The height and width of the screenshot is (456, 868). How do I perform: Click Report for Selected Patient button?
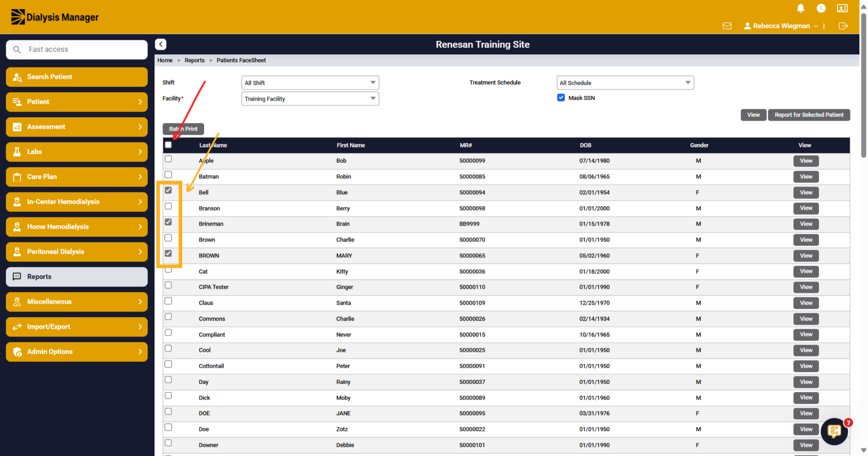[x=809, y=115]
